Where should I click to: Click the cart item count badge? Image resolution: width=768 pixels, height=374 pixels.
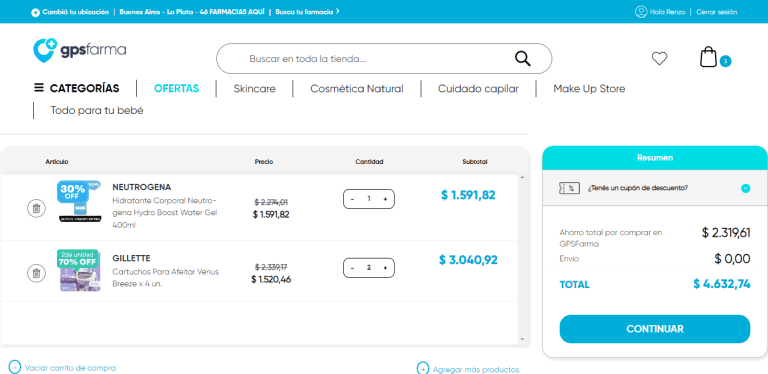(725, 61)
